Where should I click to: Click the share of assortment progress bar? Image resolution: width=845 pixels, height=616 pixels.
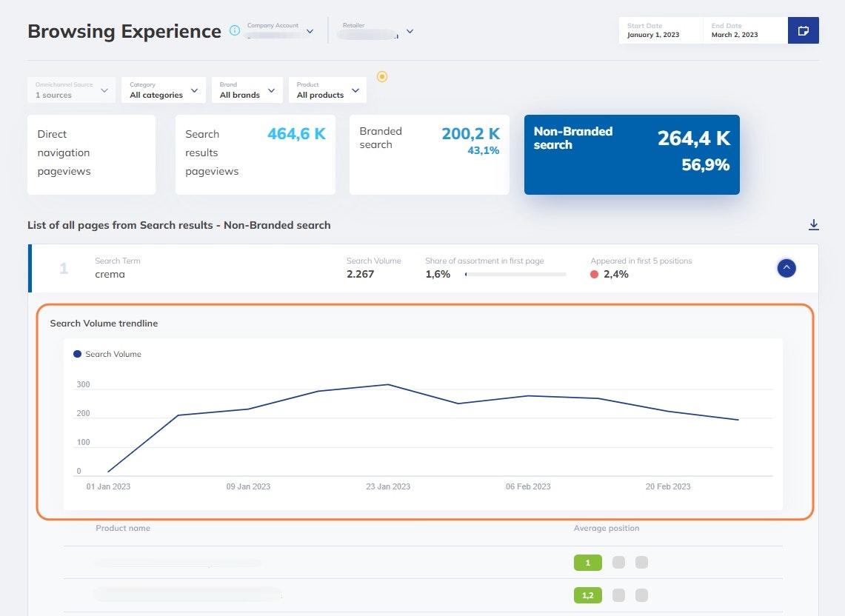(515, 275)
